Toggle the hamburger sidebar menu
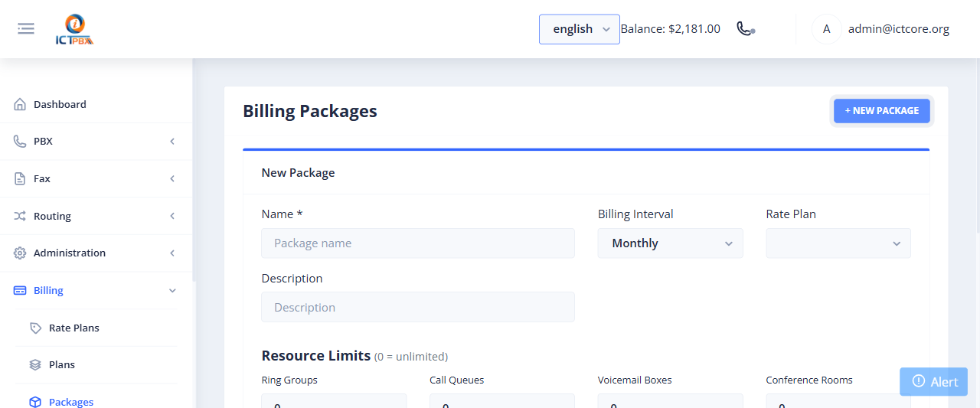980x408 pixels. click(x=26, y=29)
